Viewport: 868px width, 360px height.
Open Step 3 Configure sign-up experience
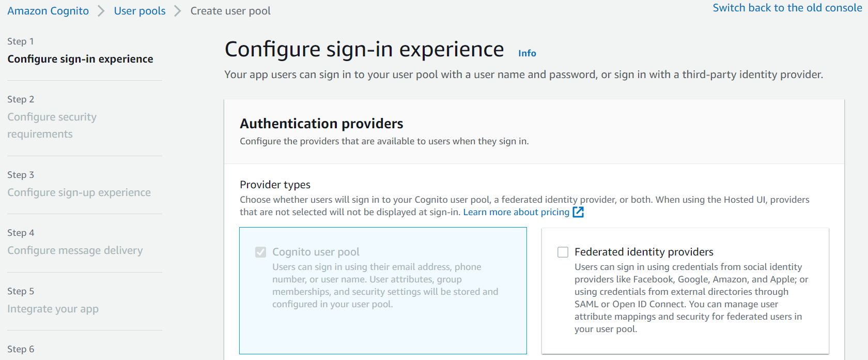click(x=79, y=192)
